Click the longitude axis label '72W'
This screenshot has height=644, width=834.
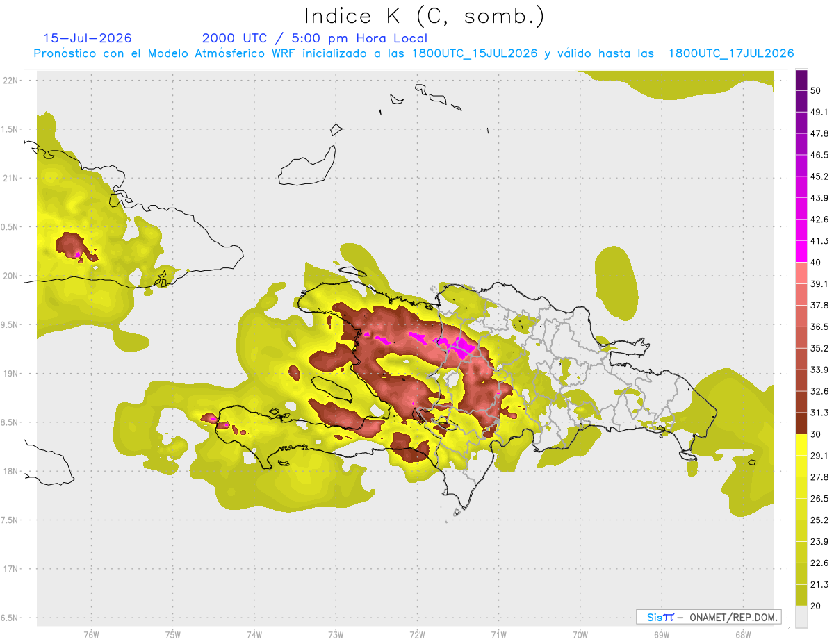(x=417, y=635)
